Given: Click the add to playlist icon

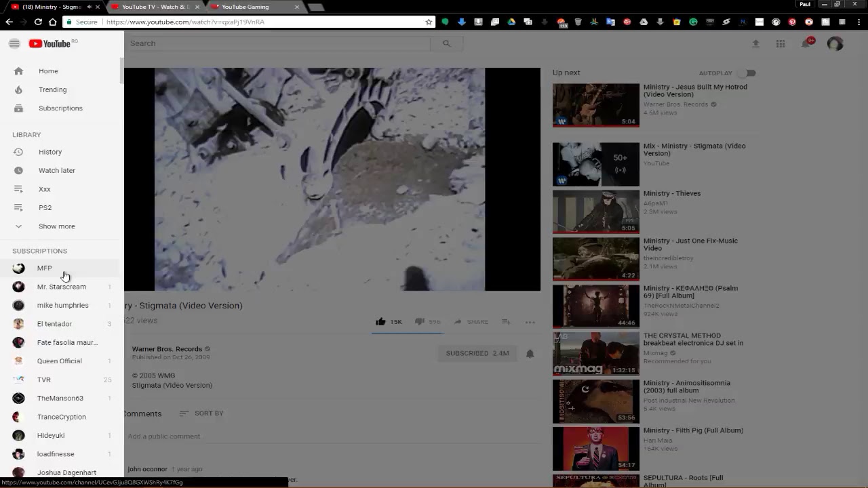Looking at the screenshot, I should (x=506, y=322).
